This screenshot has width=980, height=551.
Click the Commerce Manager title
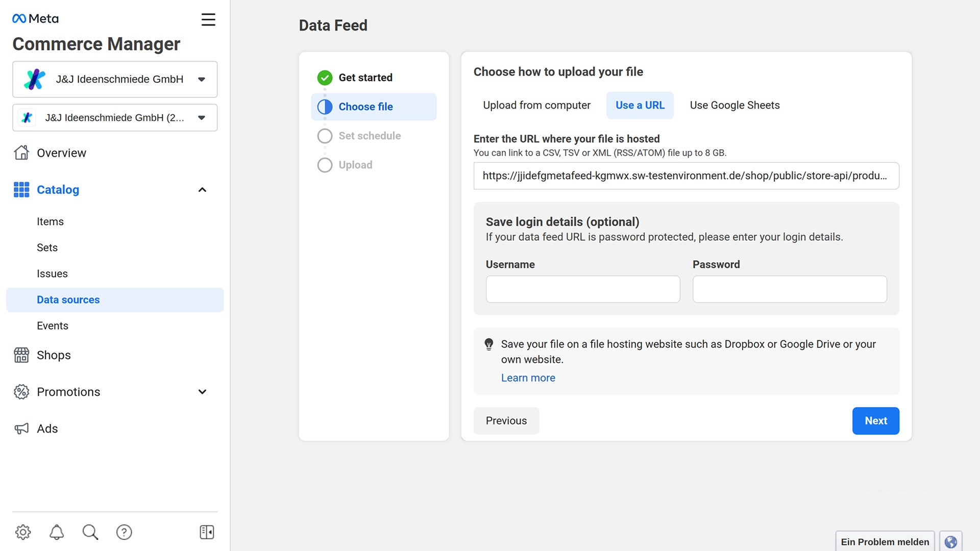coord(96,44)
